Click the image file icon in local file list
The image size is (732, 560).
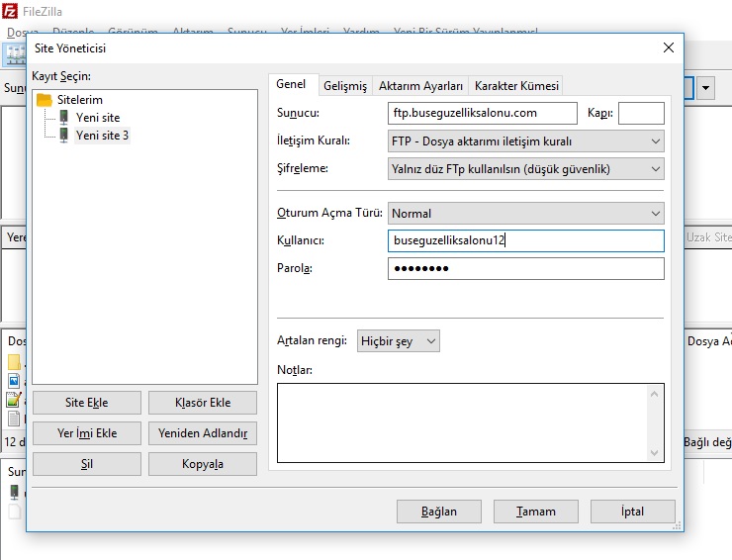point(14,381)
